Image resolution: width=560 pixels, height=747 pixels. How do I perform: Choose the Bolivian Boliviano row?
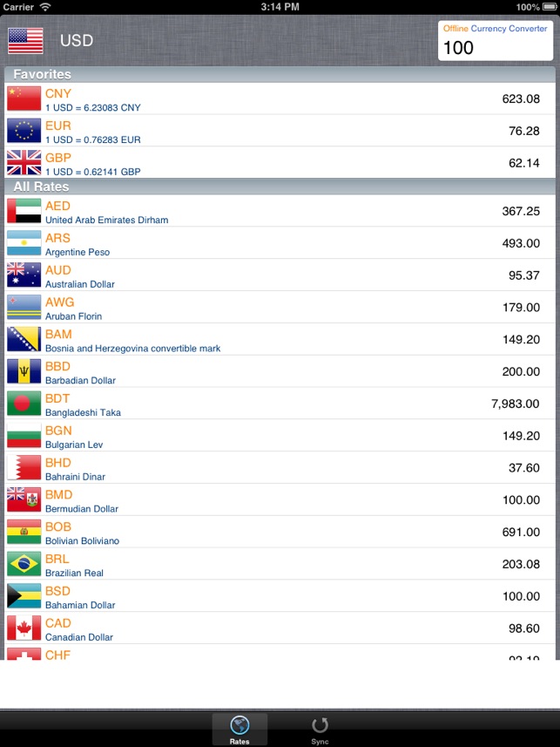click(280, 533)
